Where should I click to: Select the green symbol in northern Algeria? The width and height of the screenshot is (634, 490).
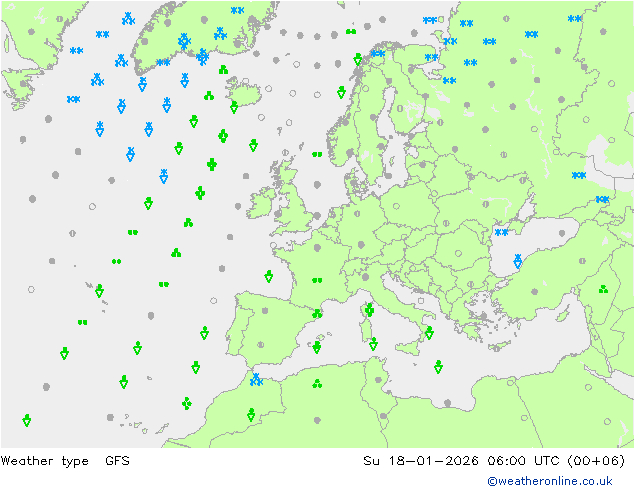pos(317,384)
